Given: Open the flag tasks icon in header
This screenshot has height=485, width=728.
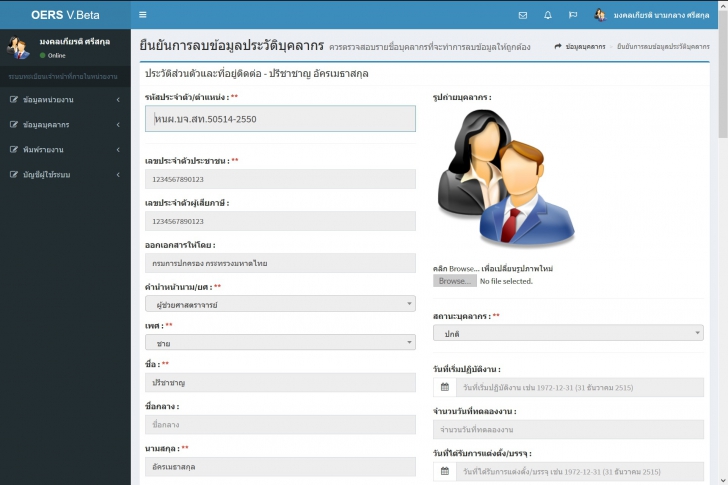Looking at the screenshot, I should tap(573, 15).
